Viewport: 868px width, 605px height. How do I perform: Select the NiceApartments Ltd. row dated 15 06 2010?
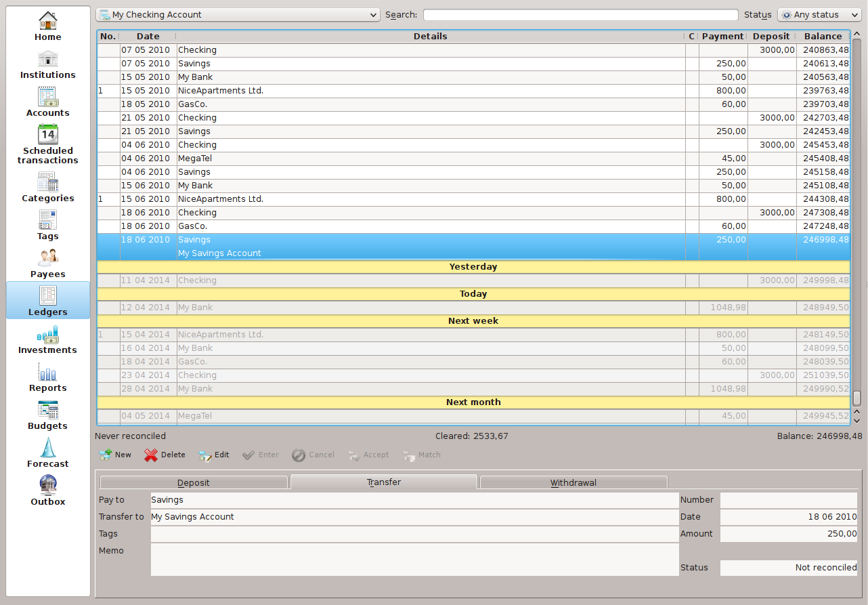pos(474,199)
